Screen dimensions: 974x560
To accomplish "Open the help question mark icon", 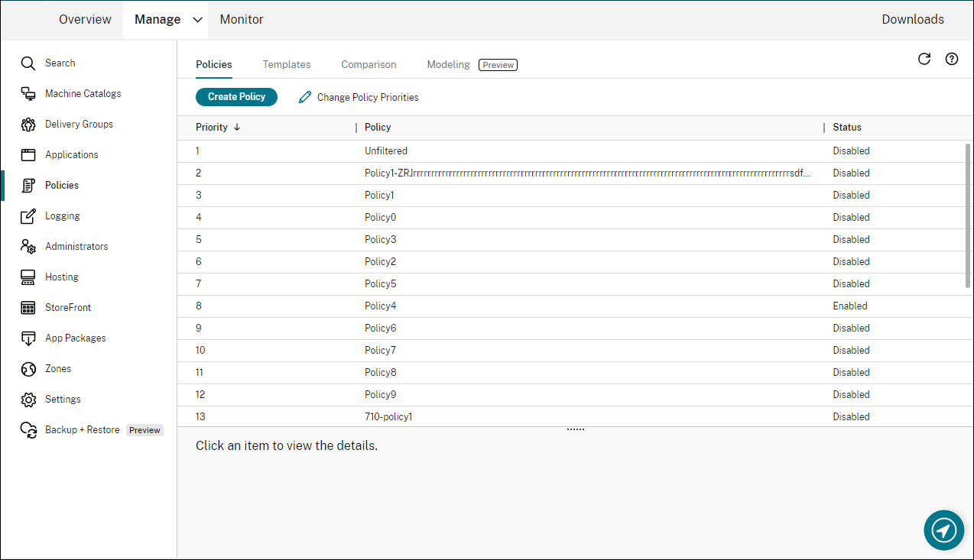I will coord(952,59).
